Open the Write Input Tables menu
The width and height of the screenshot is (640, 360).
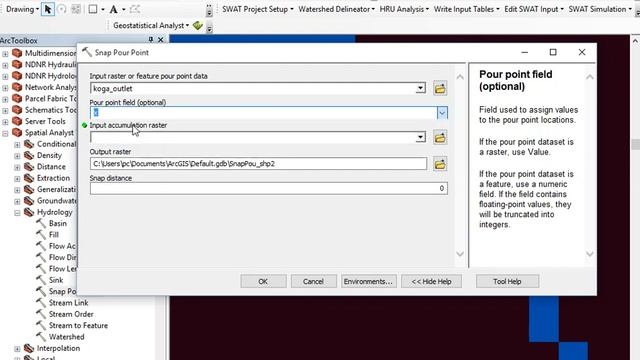(x=466, y=9)
